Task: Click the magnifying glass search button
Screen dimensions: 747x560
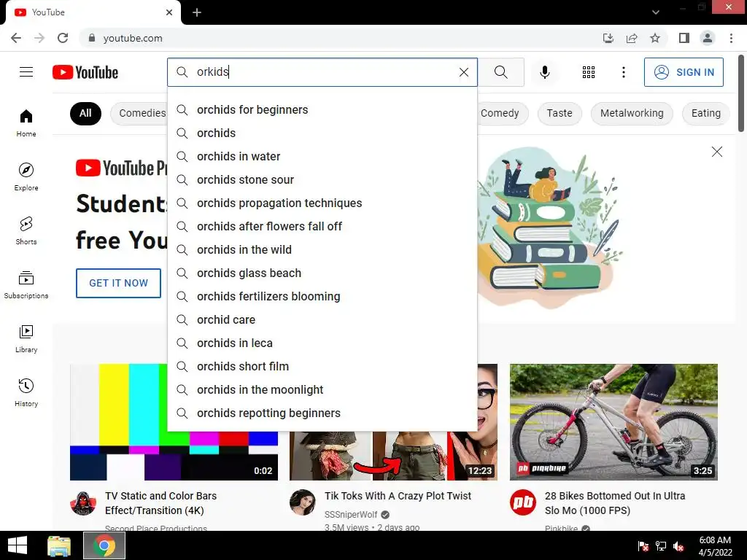Action: click(x=500, y=72)
